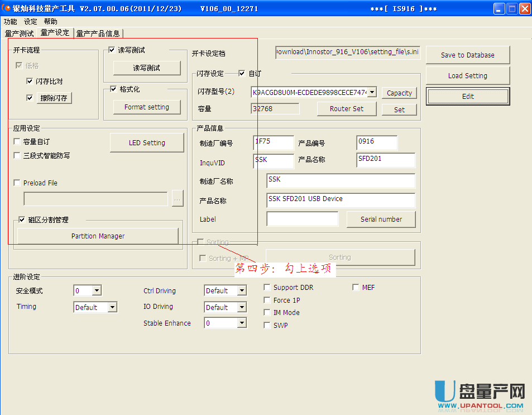Open the 量产产品信息 tab
The image size is (532, 415).
pyautogui.click(x=98, y=34)
